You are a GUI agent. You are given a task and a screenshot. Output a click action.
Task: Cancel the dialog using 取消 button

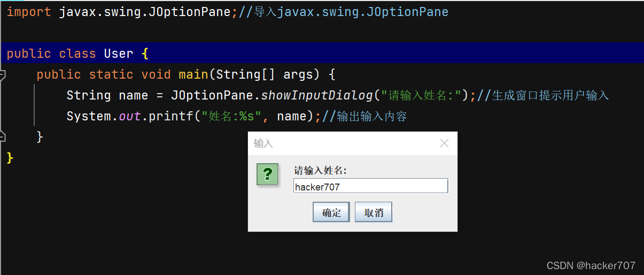374,212
